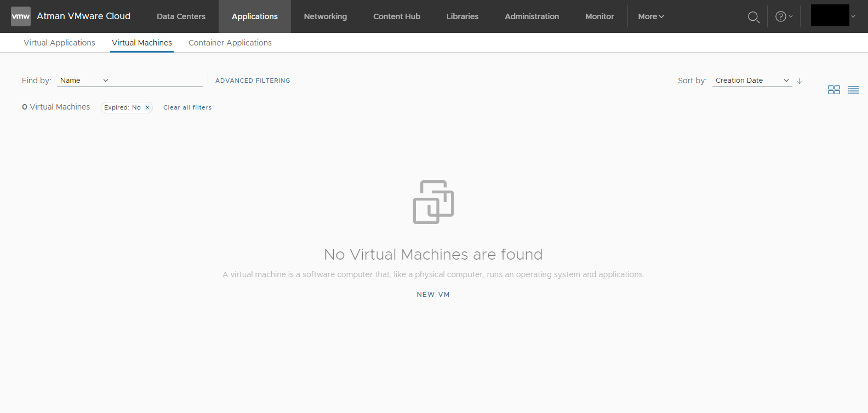
Task: Switch to Virtual Applications tab
Action: [59, 43]
